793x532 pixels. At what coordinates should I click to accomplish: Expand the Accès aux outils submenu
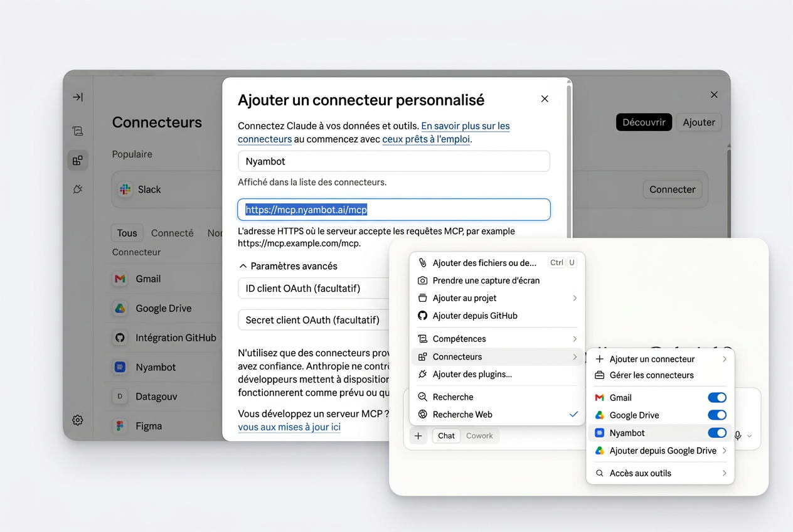[x=724, y=473]
